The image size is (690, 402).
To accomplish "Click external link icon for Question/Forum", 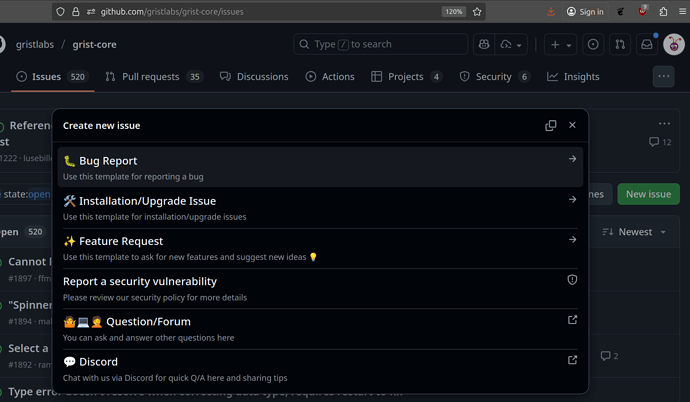I will coord(572,320).
